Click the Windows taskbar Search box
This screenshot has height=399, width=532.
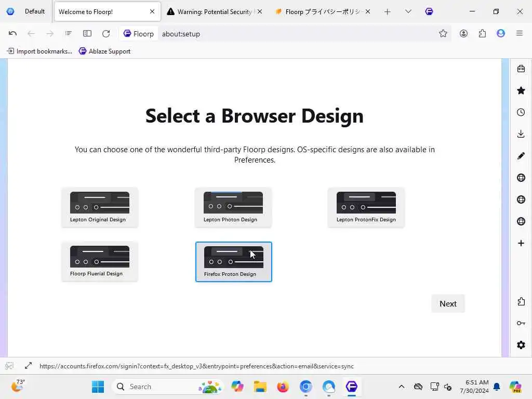point(168,387)
